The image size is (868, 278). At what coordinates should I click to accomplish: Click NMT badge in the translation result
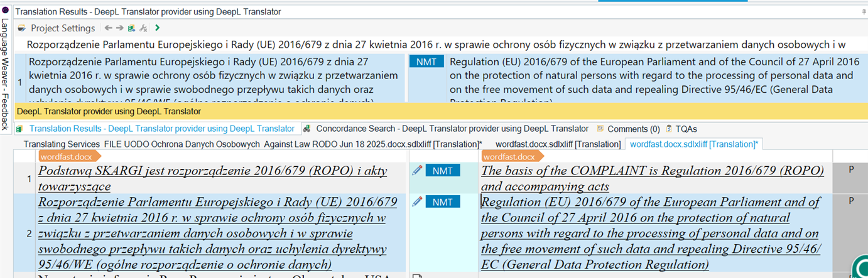tap(426, 62)
